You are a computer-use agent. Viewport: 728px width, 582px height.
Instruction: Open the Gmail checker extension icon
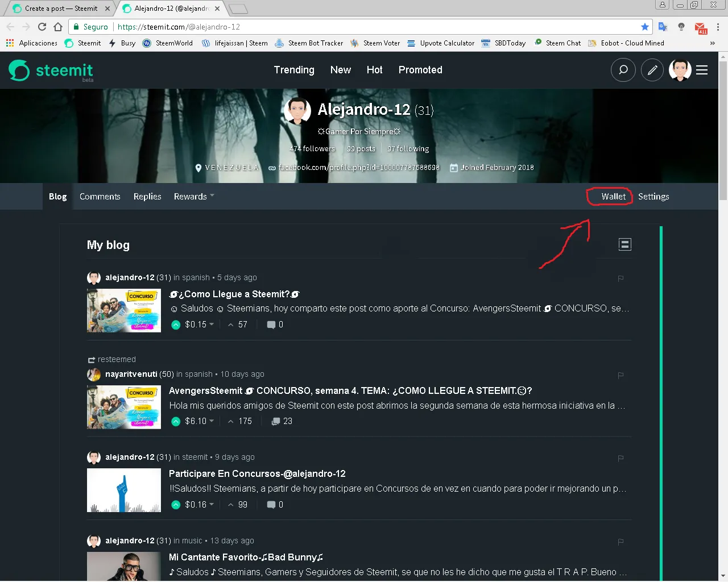pyautogui.click(x=701, y=27)
